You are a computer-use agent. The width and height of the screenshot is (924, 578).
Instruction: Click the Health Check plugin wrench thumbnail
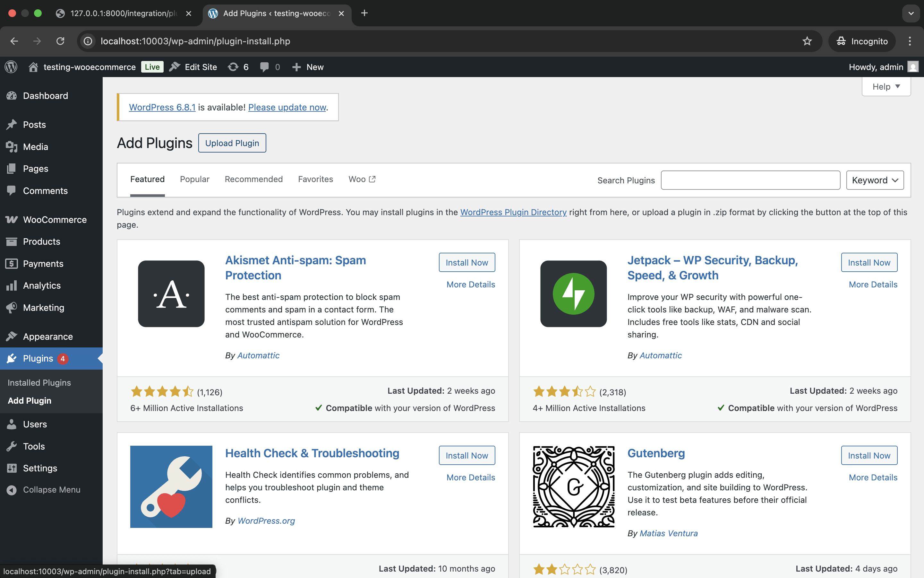click(x=171, y=486)
